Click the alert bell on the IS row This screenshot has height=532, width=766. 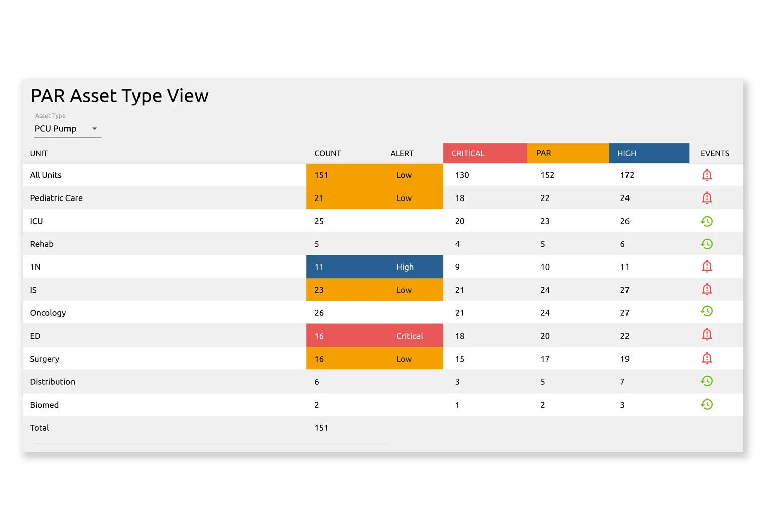[x=707, y=289]
